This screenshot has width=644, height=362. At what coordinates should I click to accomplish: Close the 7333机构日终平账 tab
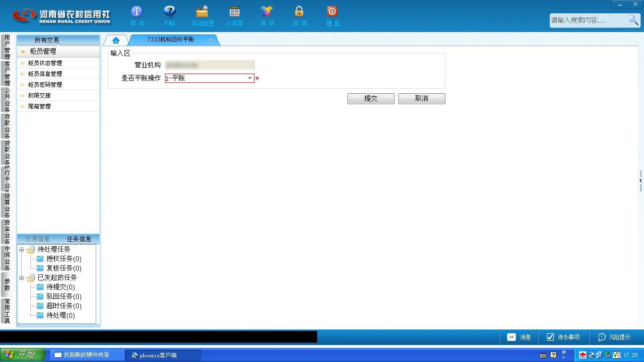point(210,40)
